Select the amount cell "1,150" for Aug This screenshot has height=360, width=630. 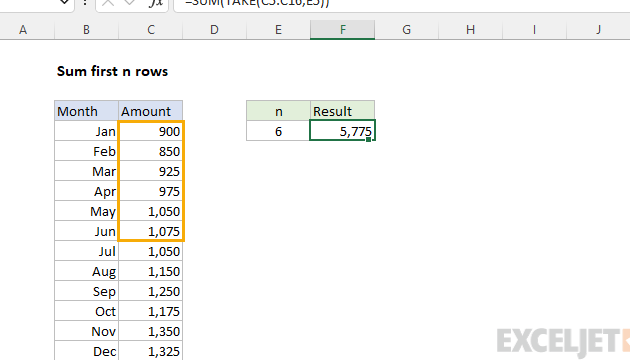click(151, 271)
